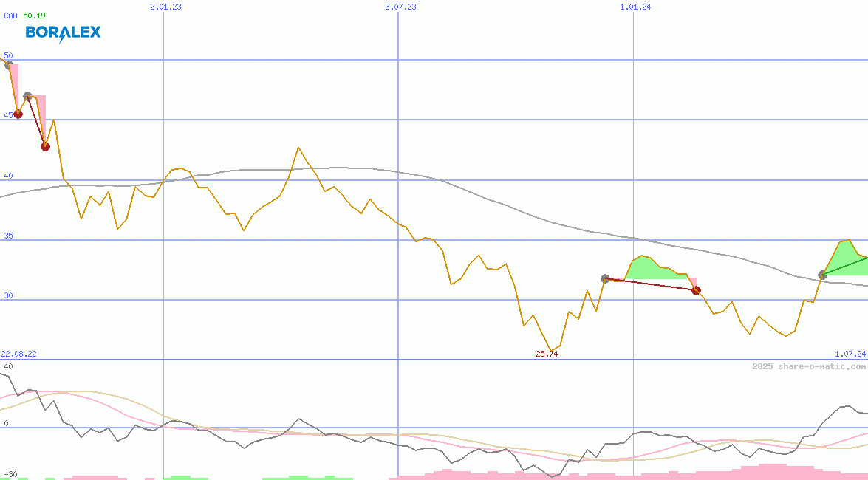This screenshot has width=868, height=480.
Task: Click the indicator 40 axis label
Action: [x=8, y=366]
